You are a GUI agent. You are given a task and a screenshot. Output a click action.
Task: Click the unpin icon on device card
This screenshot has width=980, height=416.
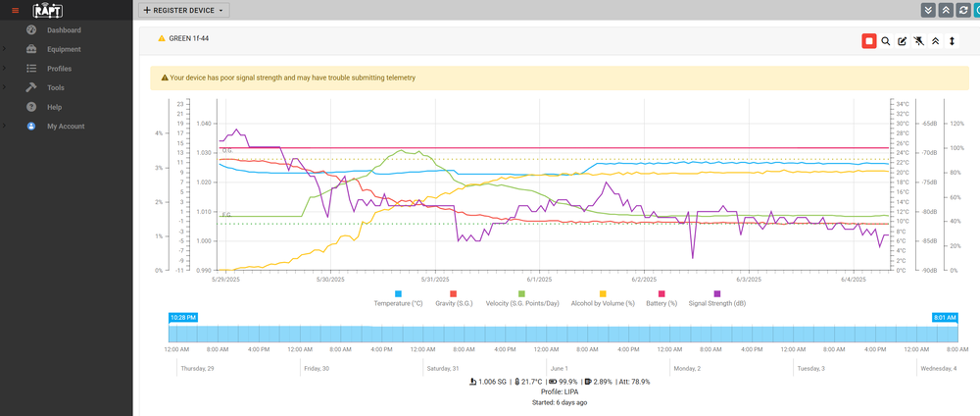pos(918,41)
